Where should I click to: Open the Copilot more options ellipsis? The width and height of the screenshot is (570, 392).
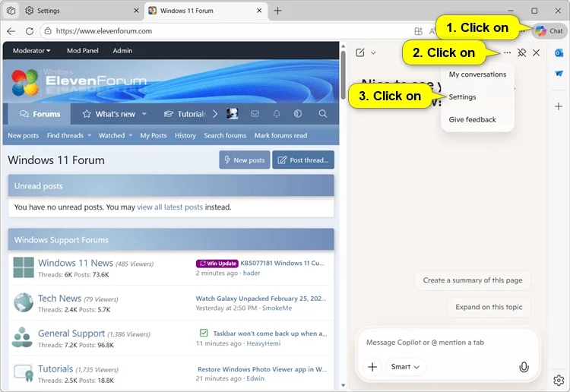coord(507,52)
